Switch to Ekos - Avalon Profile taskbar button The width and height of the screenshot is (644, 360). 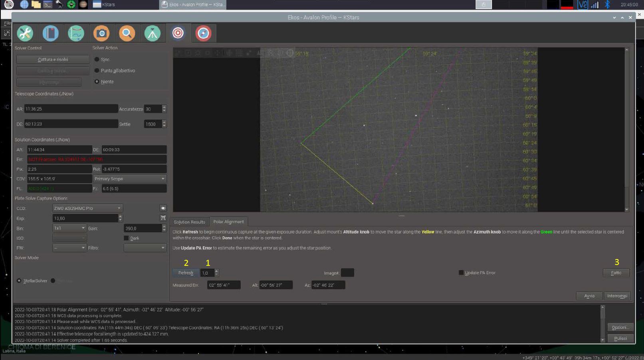pos(193,4)
